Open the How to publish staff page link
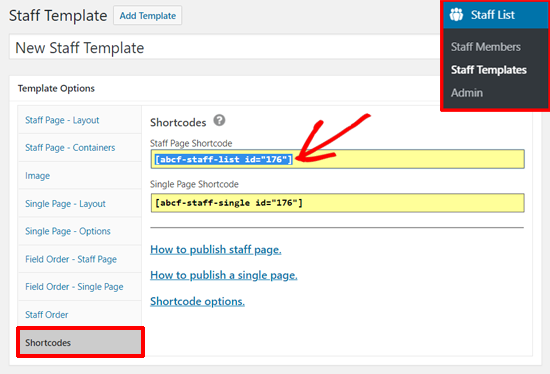550x374 pixels. [x=216, y=250]
